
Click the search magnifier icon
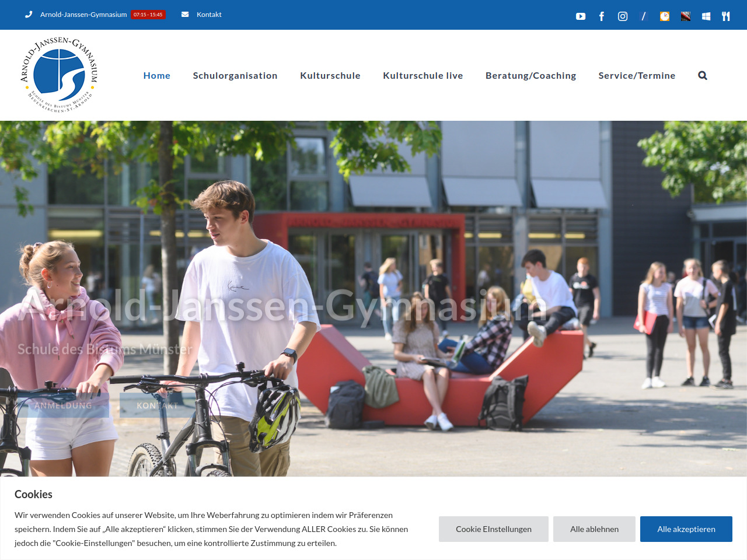click(703, 75)
